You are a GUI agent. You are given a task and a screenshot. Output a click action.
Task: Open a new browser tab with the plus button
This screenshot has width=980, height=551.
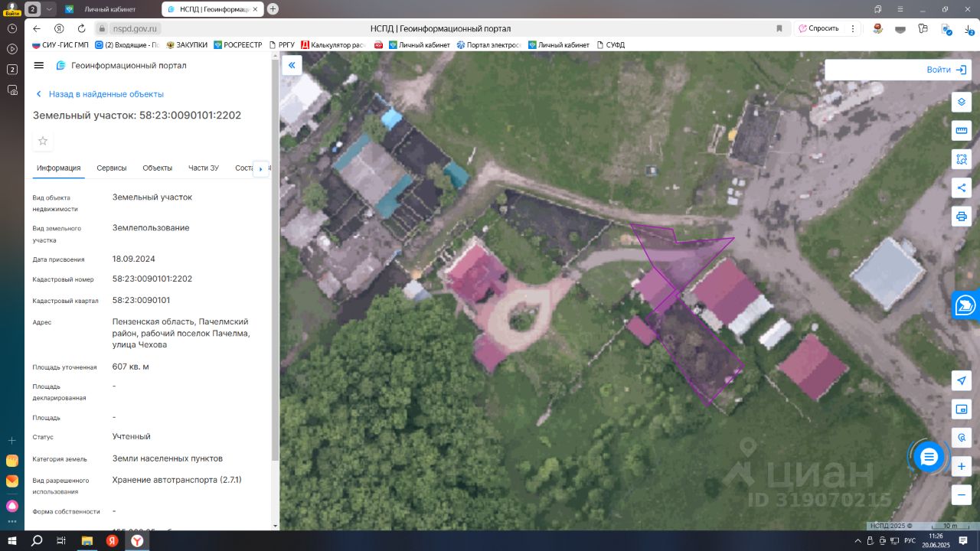click(273, 9)
